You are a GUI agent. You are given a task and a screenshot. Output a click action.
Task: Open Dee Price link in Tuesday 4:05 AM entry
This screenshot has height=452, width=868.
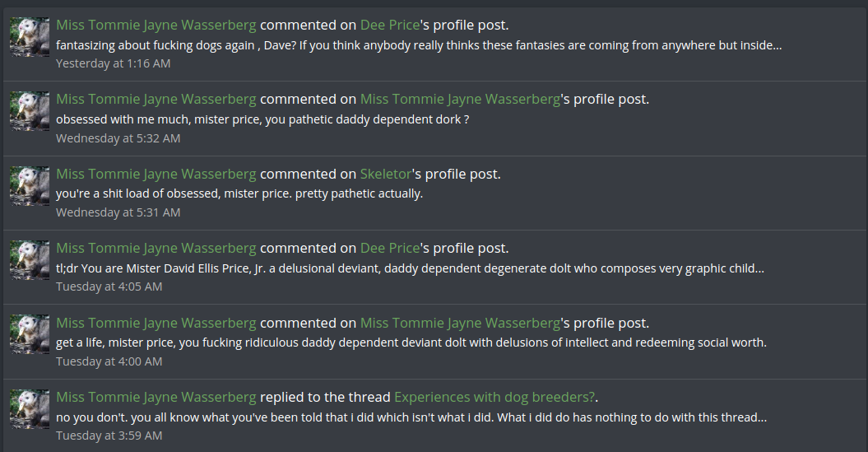(x=390, y=248)
